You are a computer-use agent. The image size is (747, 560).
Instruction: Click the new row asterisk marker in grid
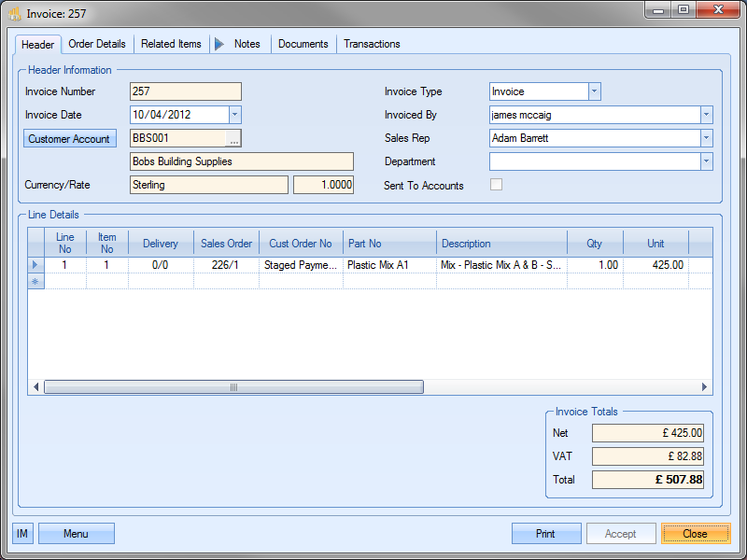pos(35,281)
